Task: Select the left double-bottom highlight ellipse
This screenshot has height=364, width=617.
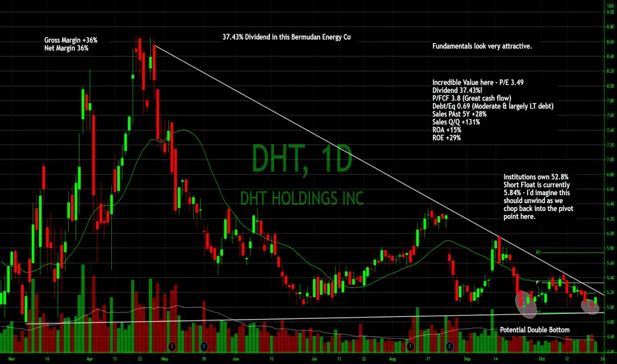Action: [526, 304]
